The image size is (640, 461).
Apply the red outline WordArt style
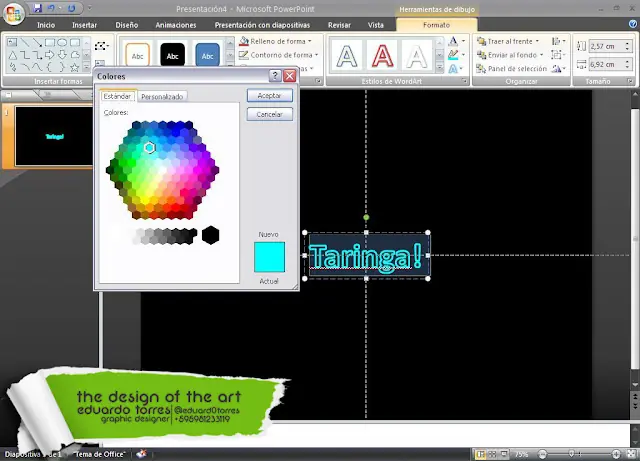tap(382, 56)
